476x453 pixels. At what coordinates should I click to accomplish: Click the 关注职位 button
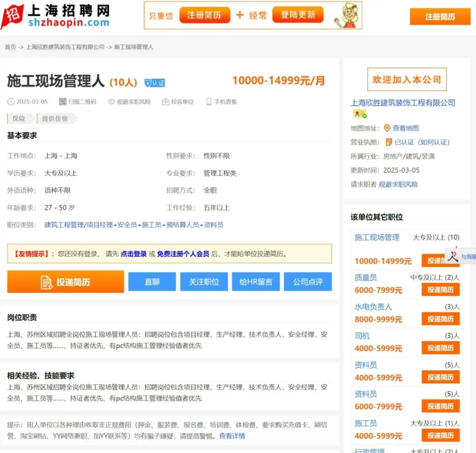click(x=204, y=281)
